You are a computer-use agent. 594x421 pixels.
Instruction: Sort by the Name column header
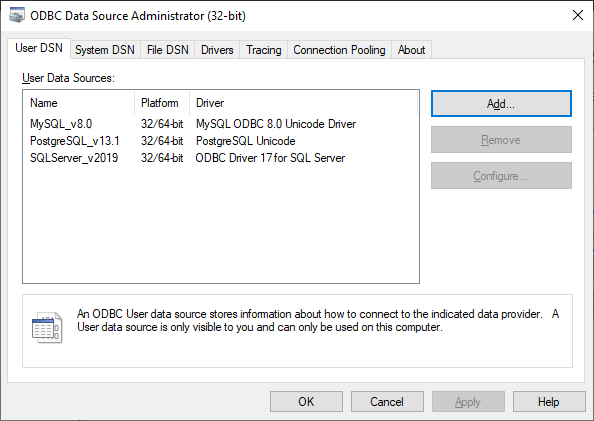(x=78, y=103)
